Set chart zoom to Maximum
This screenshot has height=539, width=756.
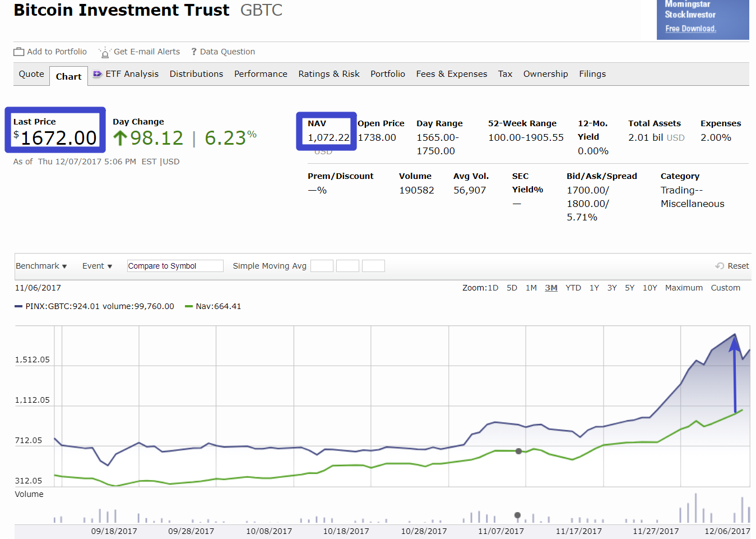[684, 288]
